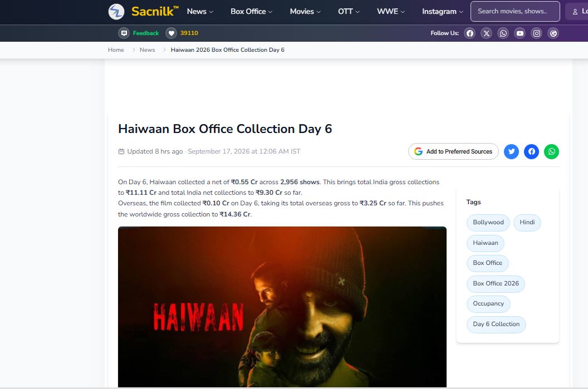This screenshot has height=389, width=588.
Task: Share article on Twitter blue circle
Action: click(511, 151)
